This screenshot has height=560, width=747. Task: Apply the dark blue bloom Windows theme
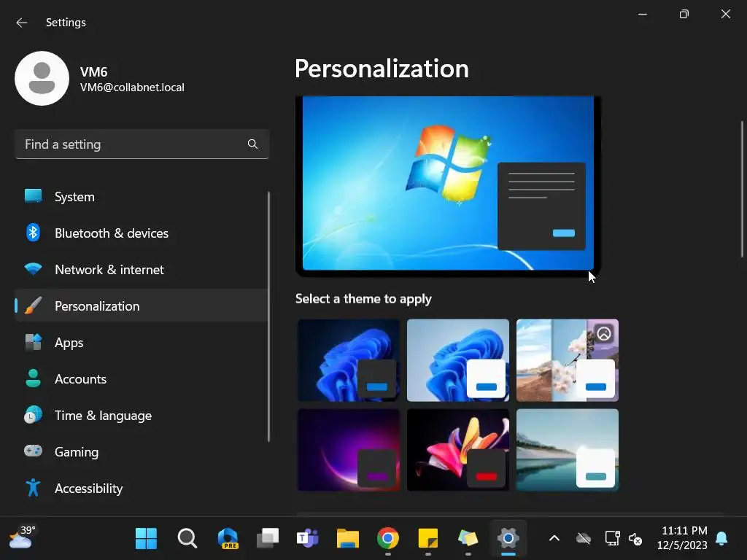click(x=349, y=360)
